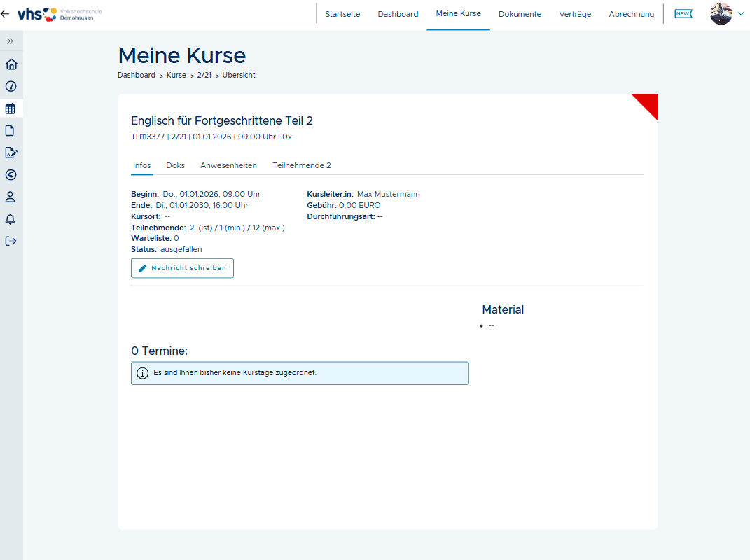This screenshot has height=560, width=750.
Task: Click the home icon in sidebar
Action: click(11, 64)
